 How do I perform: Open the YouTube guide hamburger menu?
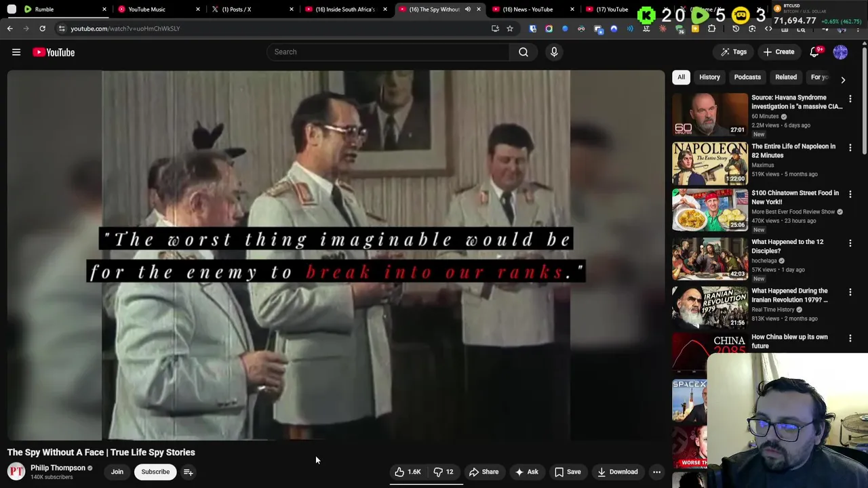[16, 52]
